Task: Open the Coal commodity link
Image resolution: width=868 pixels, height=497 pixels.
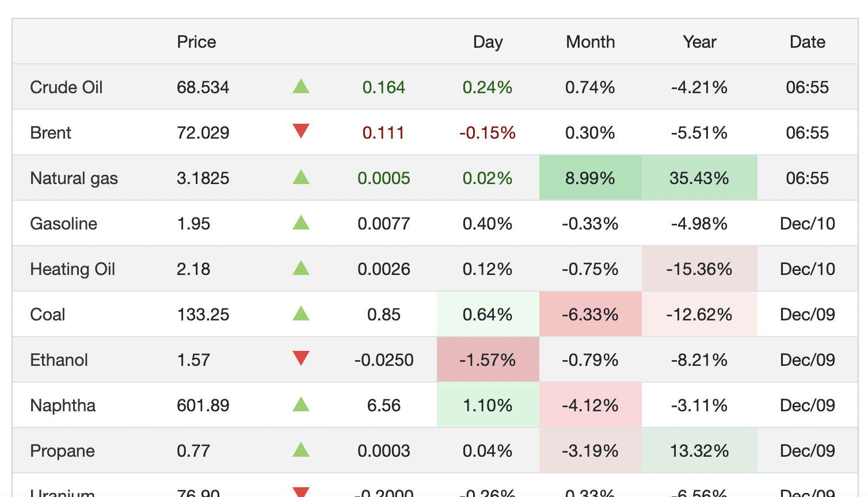Action: click(47, 315)
